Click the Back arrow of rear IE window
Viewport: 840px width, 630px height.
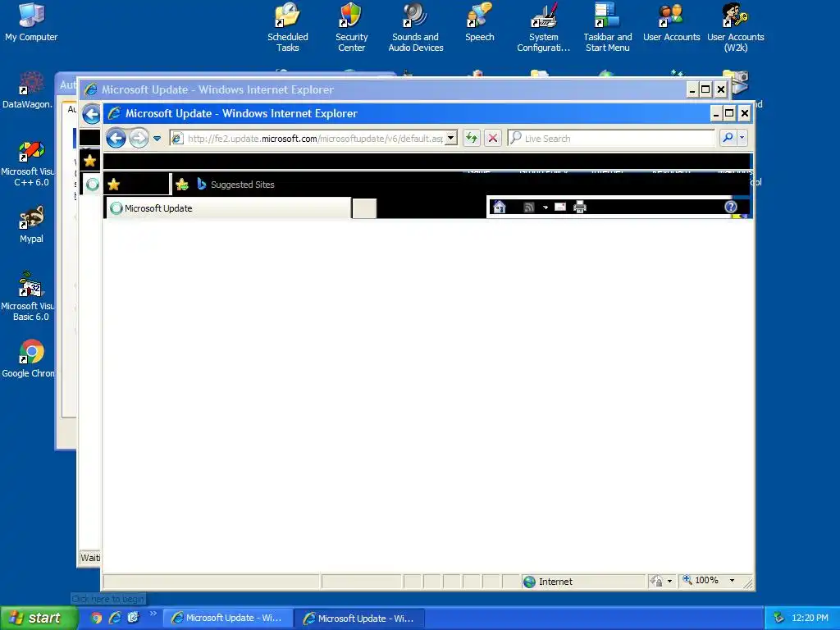click(91, 114)
